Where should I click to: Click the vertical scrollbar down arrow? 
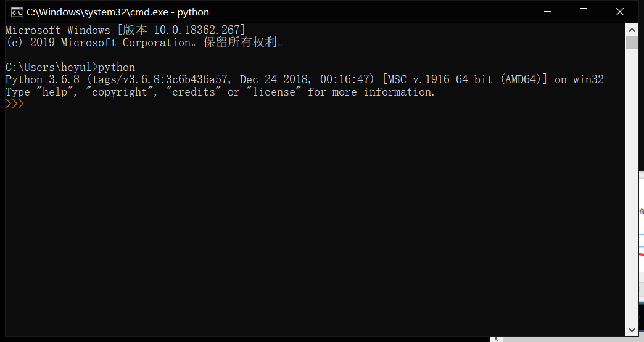(632, 330)
